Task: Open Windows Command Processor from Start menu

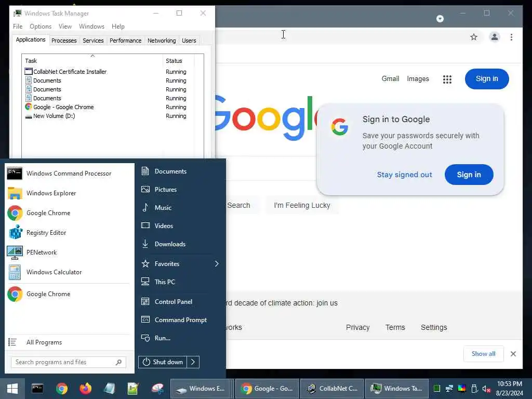Action: pos(69,174)
